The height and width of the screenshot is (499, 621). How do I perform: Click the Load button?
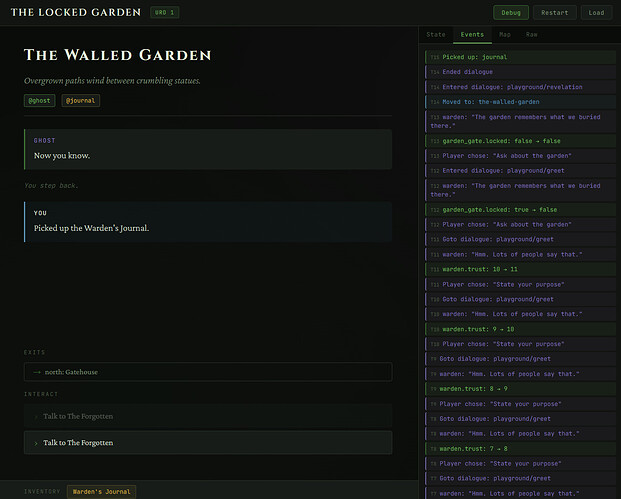(596, 13)
